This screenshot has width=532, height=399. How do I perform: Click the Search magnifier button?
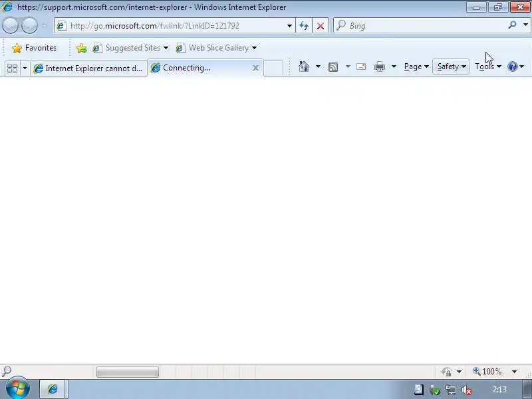coord(512,25)
